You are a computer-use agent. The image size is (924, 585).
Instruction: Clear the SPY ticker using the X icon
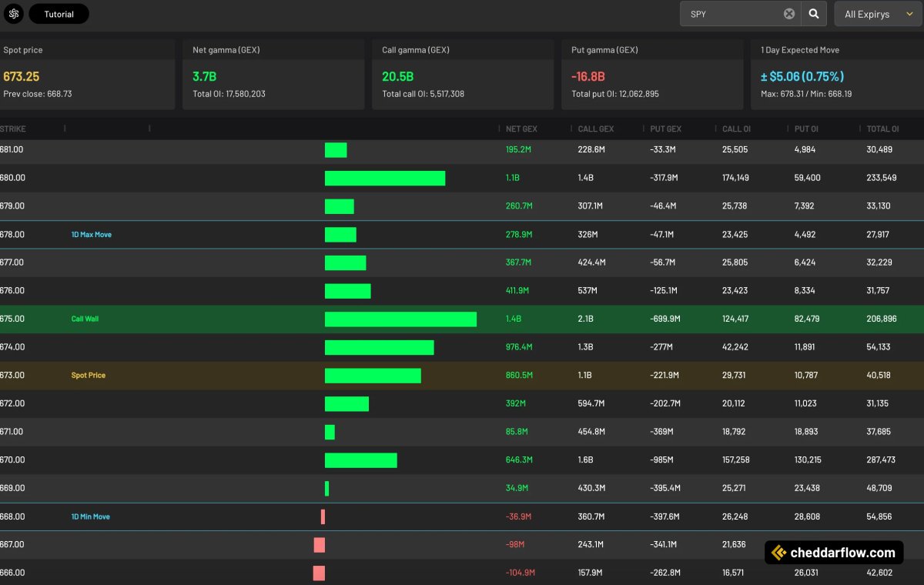pos(788,13)
